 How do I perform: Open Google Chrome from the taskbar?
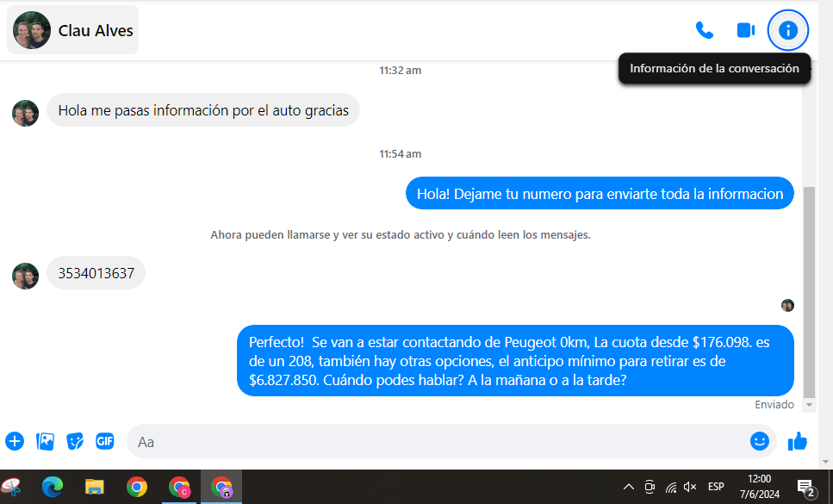tap(136, 487)
